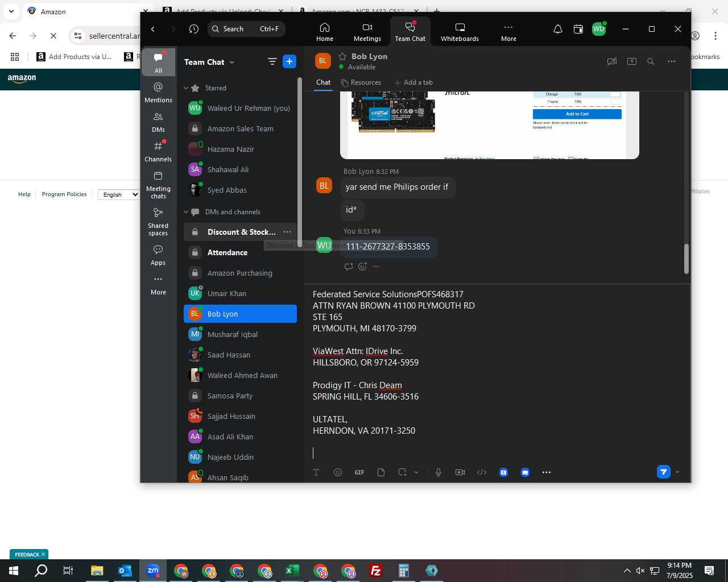Open the WU profile avatar menu
This screenshot has height=582, width=728.
pos(599,29)
